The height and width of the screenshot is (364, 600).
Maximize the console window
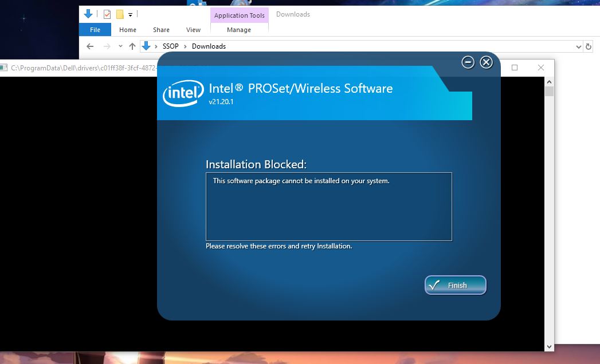click(515, 68)
